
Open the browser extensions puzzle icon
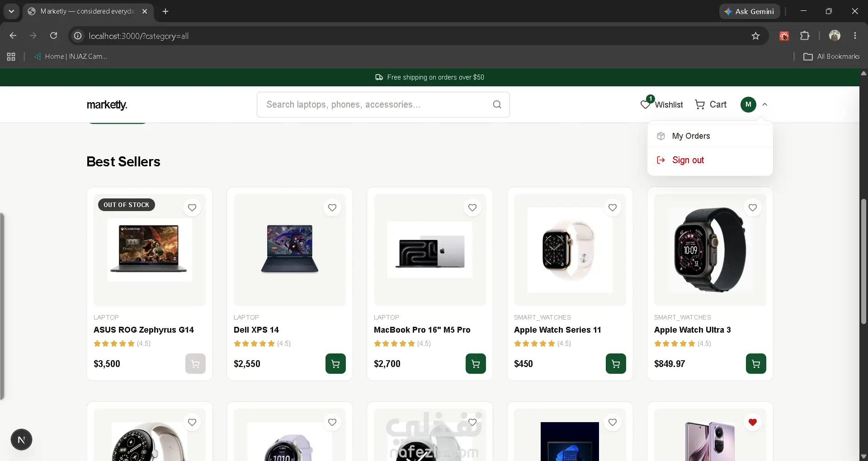[805, 36]
